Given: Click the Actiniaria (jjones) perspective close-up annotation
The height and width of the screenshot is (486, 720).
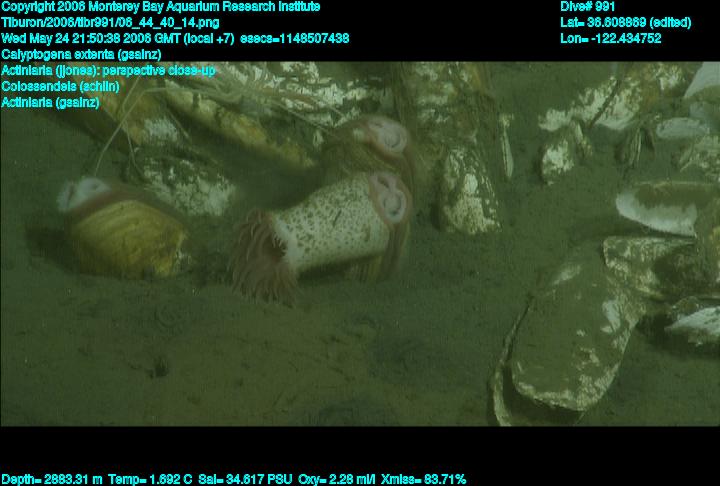Looking at the screenshot, I should pyautogui.click(x=108, y=70).
